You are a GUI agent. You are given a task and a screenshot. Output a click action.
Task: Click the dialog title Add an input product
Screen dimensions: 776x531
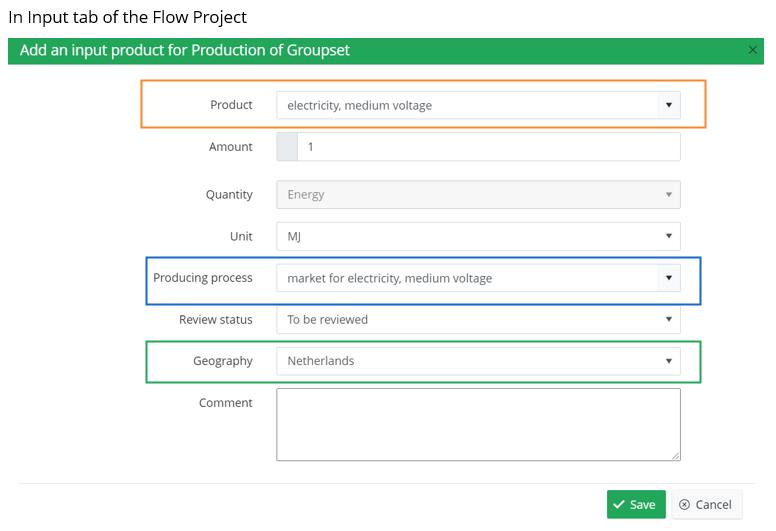click(185, 50)
